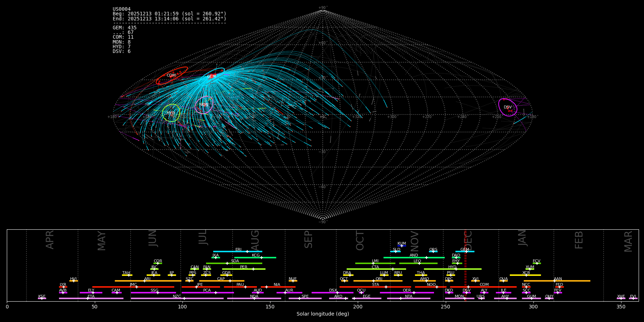Click the HYD label inside the yellow-green ellipse
This screenshot has height=322, width=644.
coord(171,113)
